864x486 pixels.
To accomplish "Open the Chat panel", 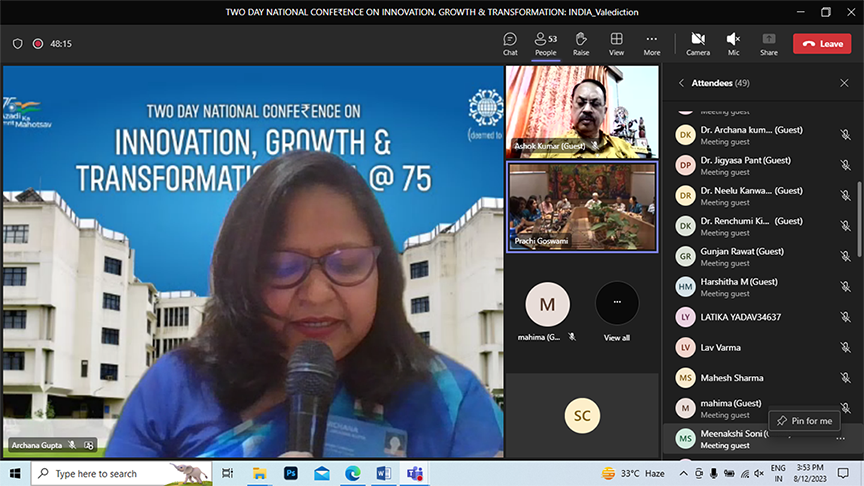I will pyautogui.click(x=510, y=43).
